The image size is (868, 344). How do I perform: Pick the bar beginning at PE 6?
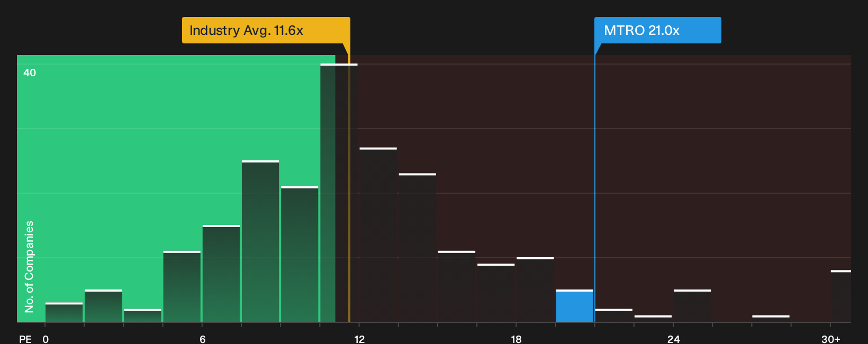(221, 274)
